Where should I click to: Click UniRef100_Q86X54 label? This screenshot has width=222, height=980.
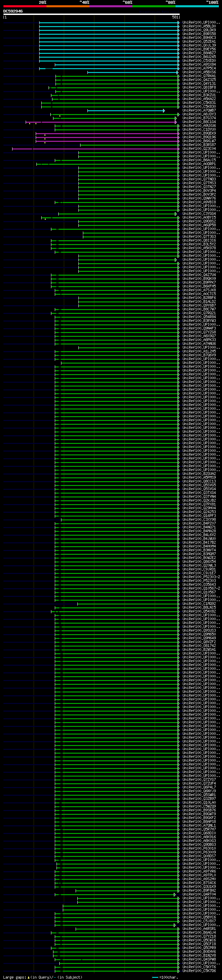click(199, 562)
